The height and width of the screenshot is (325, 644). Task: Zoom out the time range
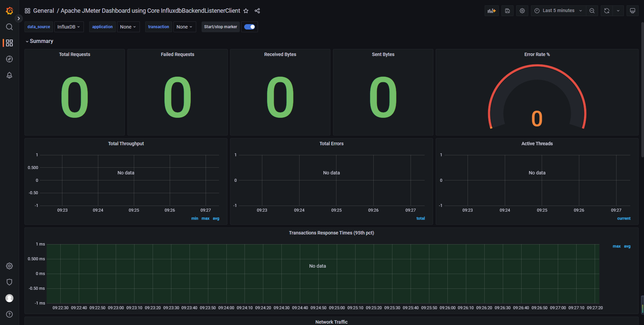pos(592,11)
